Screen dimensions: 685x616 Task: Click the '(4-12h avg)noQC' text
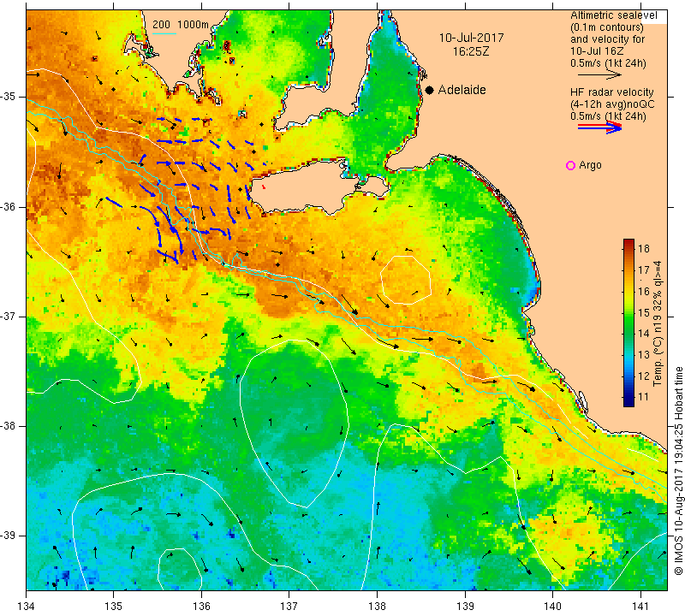point(612,104)
